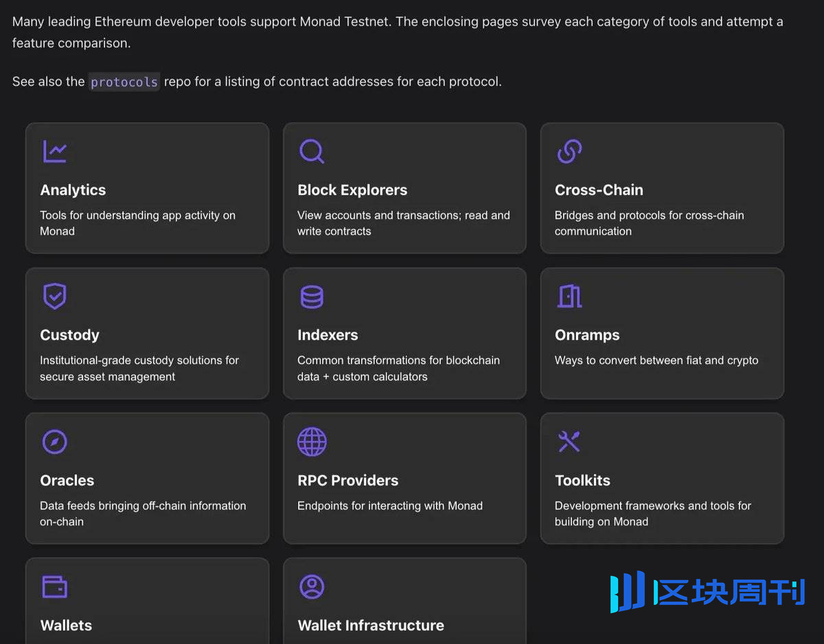Click the RPC Providers globe icon
The image size is (824, 644).
tap(312, 441)
